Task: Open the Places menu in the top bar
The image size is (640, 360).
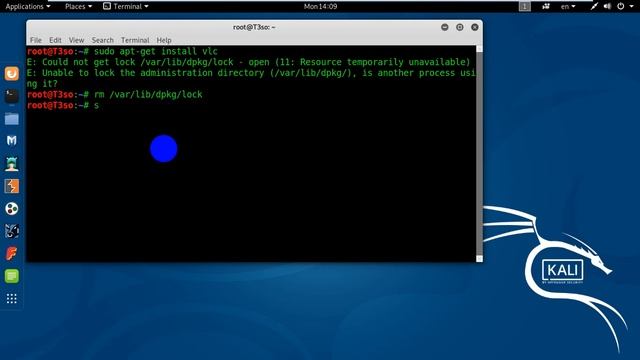Action: click(x=78, y=6)
